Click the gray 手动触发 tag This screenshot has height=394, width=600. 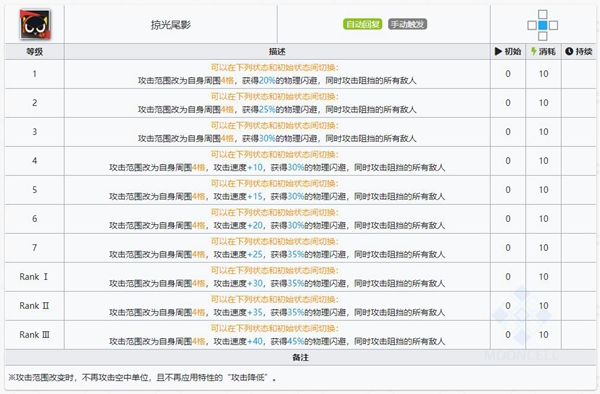408,24
